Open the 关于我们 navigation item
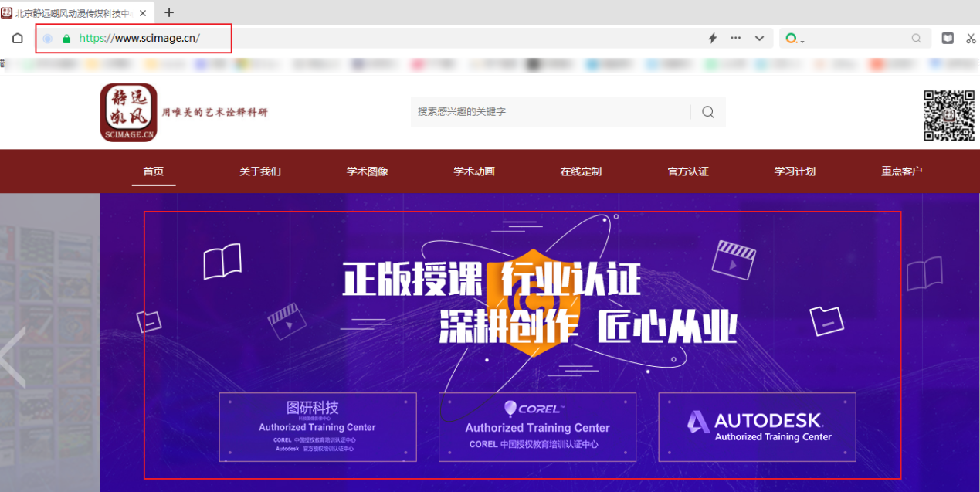The width and height of the screenshot is (980, 492). [260, 171]
